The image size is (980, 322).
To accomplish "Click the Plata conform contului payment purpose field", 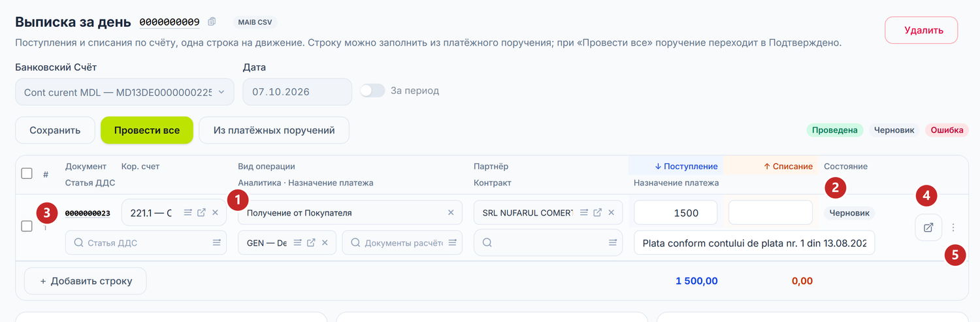I will point(755,242).
